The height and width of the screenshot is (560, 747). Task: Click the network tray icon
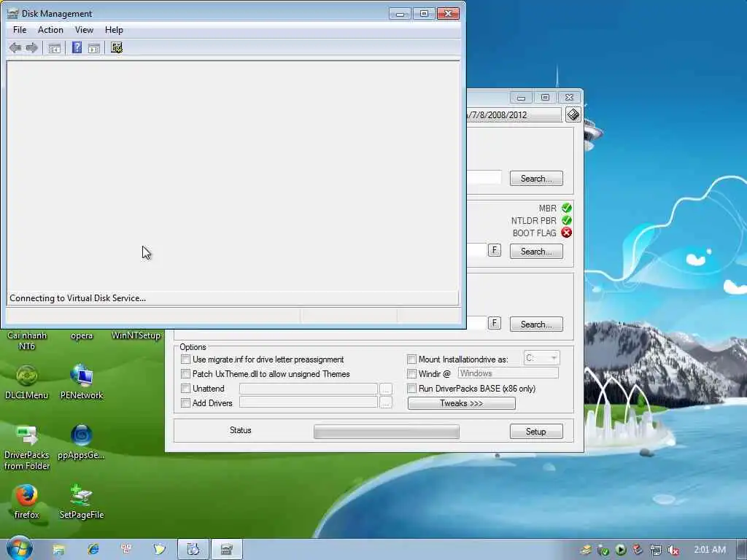[656, 551]
